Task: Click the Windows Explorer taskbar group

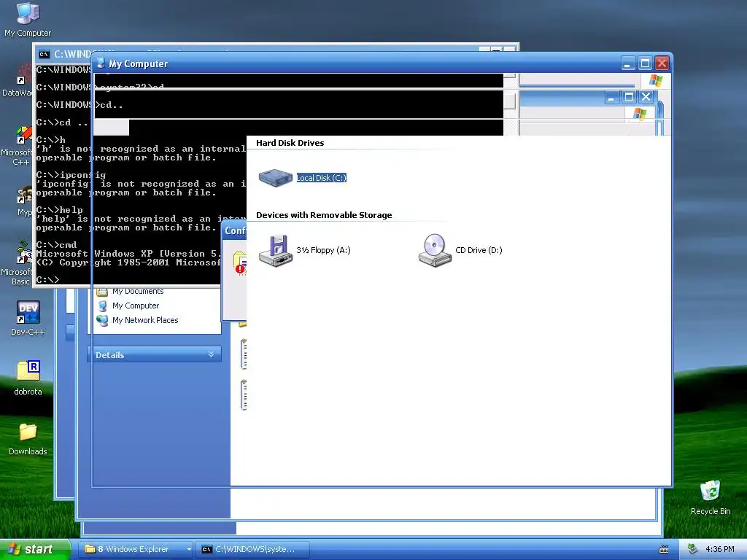Action: pos(135,549)
